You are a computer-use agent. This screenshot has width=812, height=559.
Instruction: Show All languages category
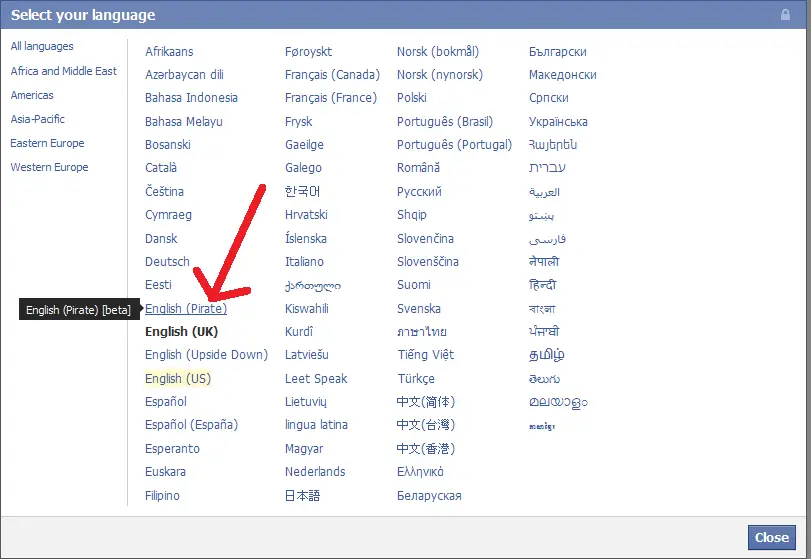tap(42, 46)
